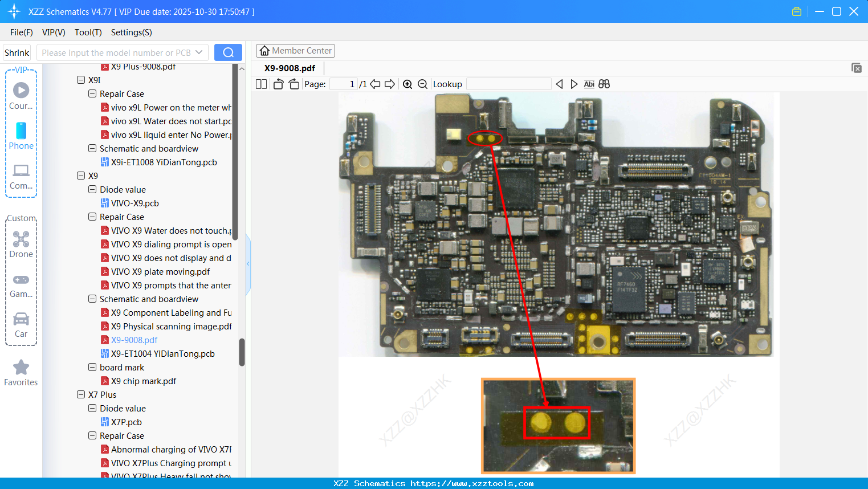Open X9i-ET1008 YiDianTong.pcb
Image resolution: width=868 pixels, height=489 pixels.
[x=164, y=162]
